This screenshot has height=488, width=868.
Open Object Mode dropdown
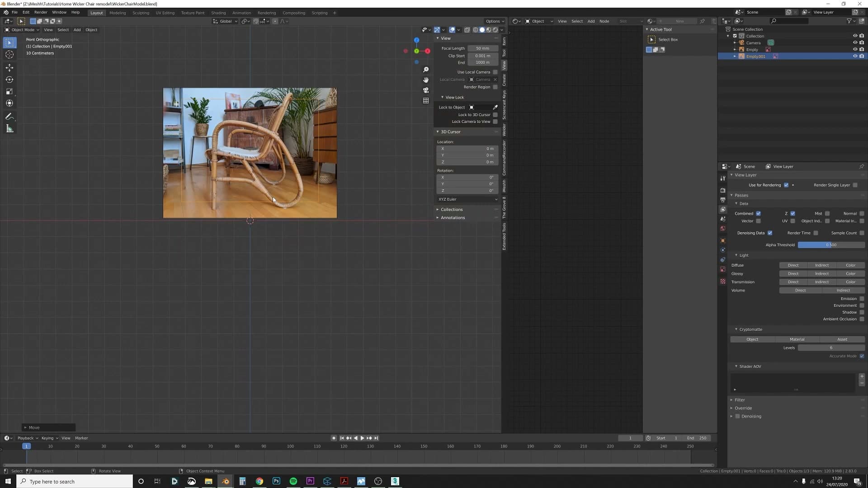(22, 30)
